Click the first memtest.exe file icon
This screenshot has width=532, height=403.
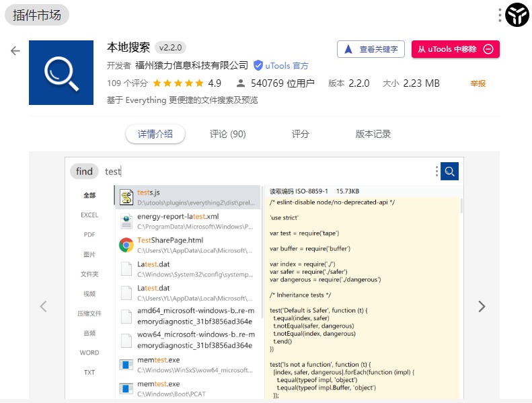coord(126,365)
